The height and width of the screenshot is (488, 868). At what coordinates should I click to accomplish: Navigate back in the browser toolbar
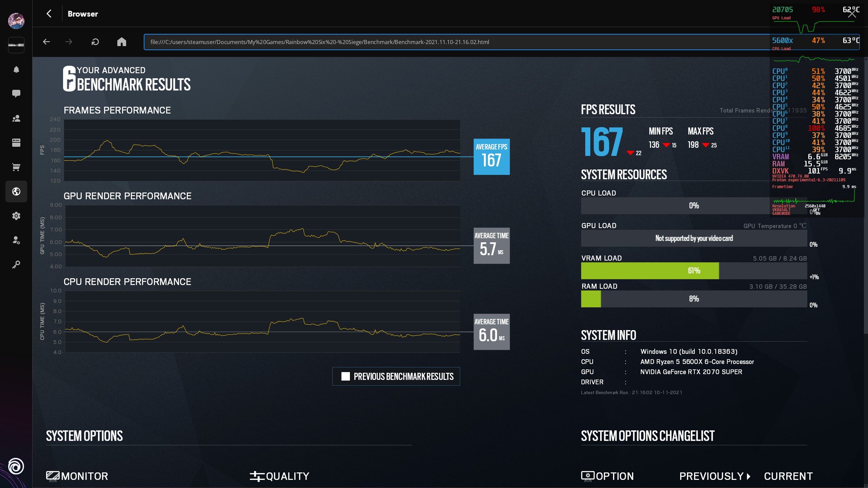pos(46,42)
